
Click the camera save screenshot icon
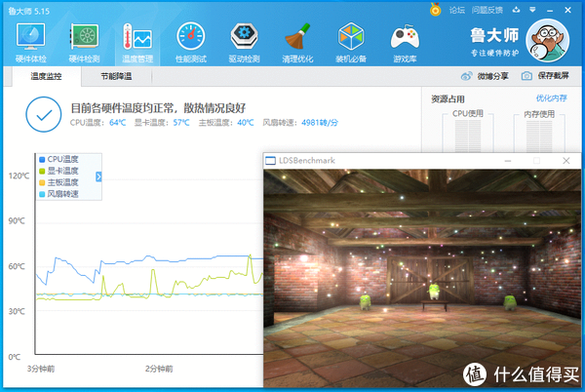pos(526,76)
